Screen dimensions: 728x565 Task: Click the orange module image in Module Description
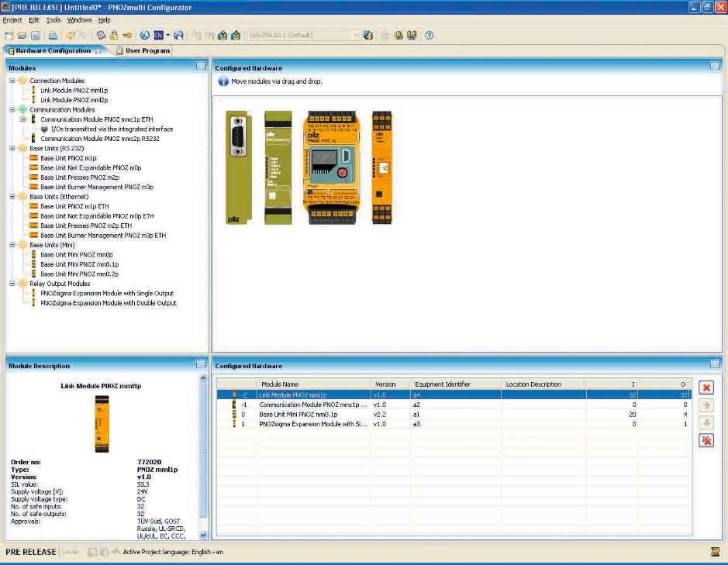pos(102,423)
